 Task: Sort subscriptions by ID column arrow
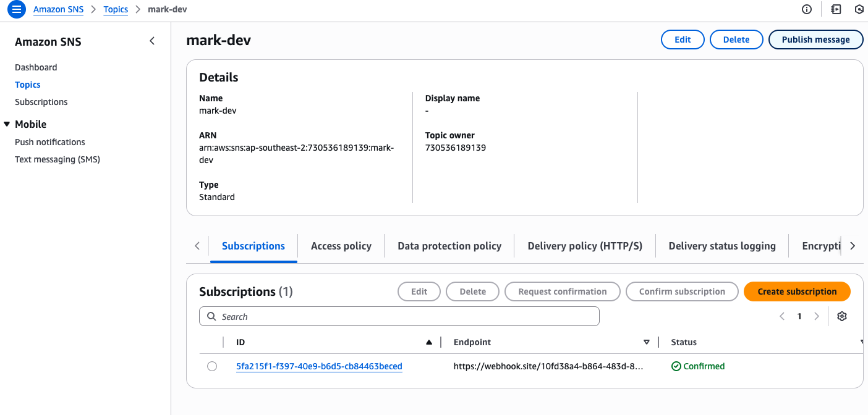coord(429,342)
